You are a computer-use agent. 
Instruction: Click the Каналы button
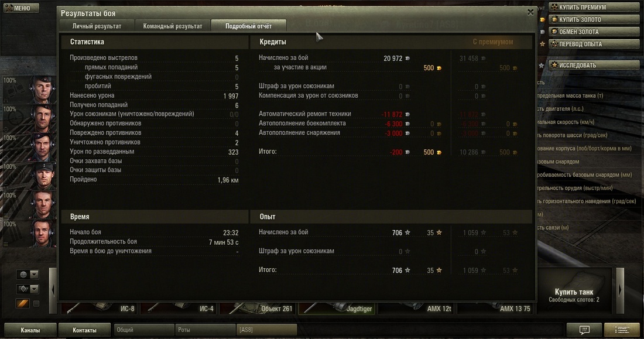[x=30, y=330]
